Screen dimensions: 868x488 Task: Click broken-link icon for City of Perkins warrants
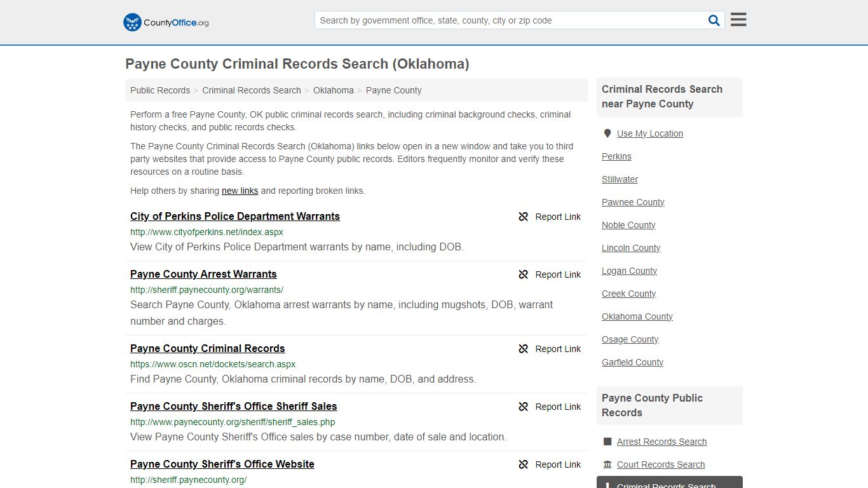click(x=524, y=217)
